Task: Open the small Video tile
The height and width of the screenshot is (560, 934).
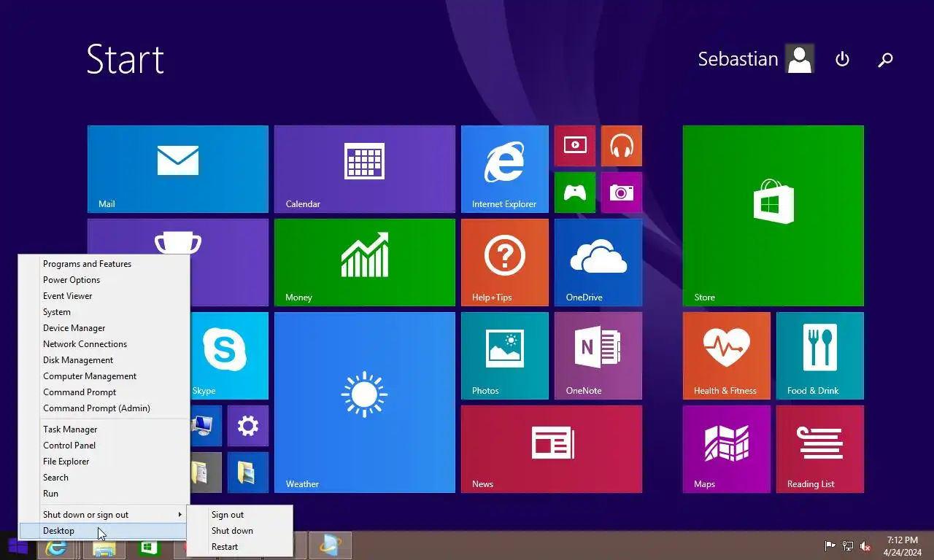Action: [575, 146]
